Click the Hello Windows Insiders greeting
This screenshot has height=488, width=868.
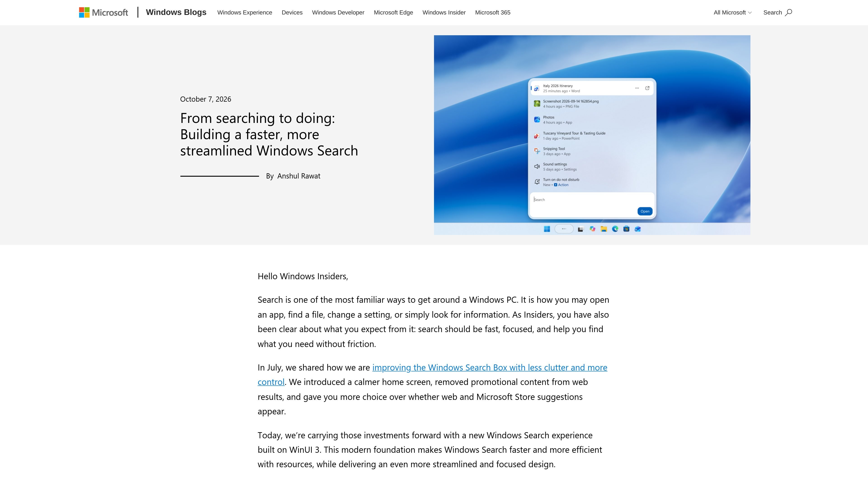point(303,276)
